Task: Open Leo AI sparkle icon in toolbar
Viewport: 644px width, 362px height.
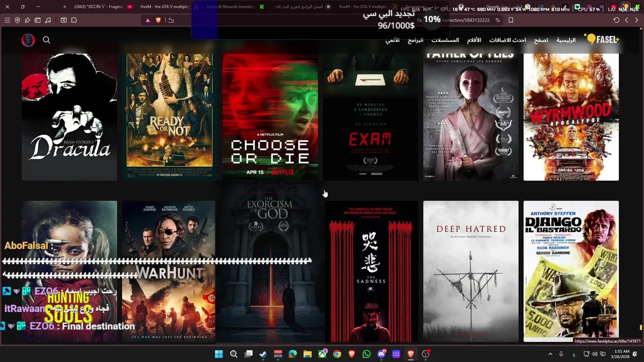Action: tap(27, 20)
